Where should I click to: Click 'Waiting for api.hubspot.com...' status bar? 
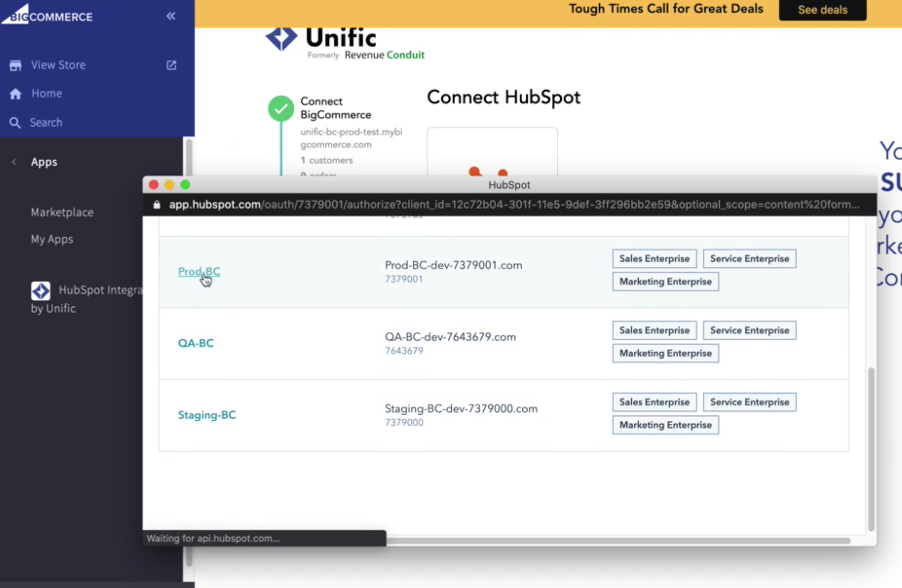[264, 538]
